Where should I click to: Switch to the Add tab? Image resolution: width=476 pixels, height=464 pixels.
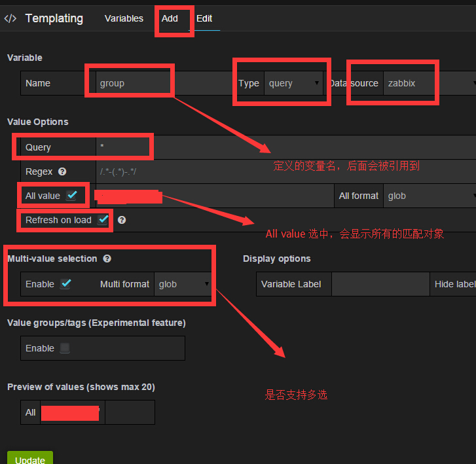170,18
